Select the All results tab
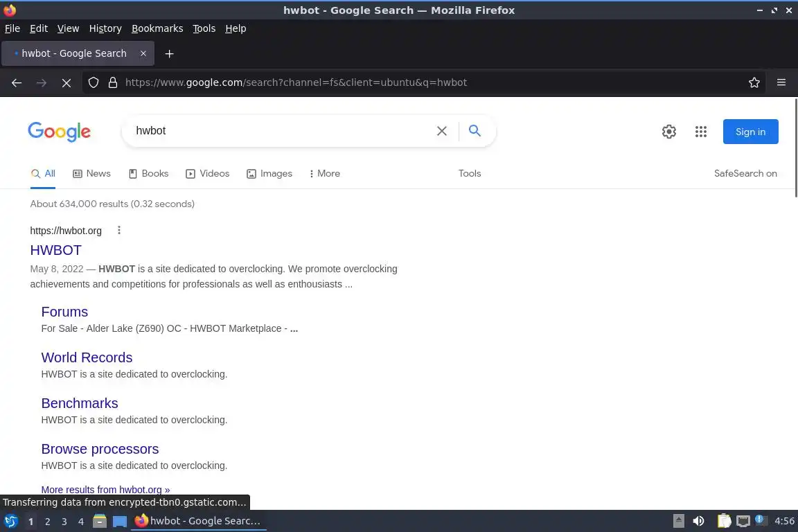798x532 pixels. [x=43, y=174]
